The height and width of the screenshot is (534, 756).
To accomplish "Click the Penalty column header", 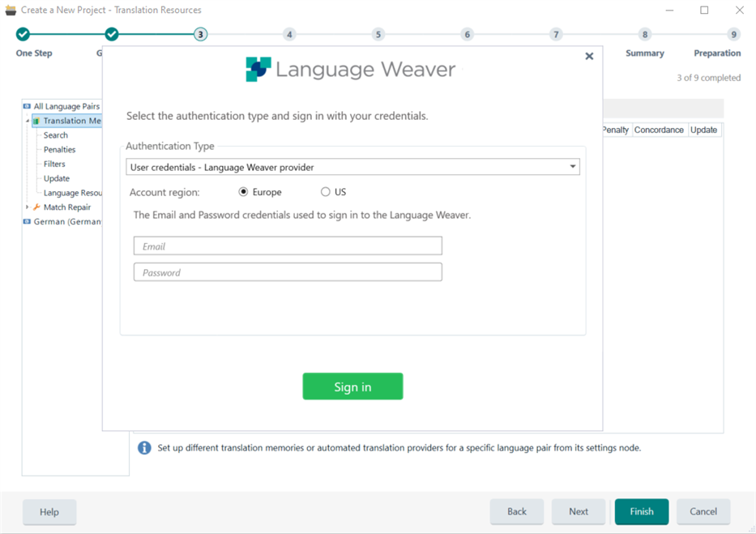I will point(616,130).
